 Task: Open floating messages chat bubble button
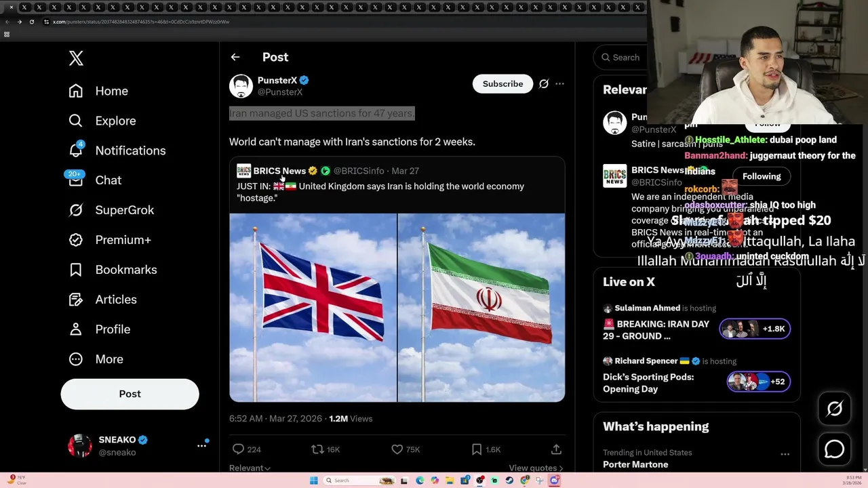pyautogui.click(x=834, y=449)
